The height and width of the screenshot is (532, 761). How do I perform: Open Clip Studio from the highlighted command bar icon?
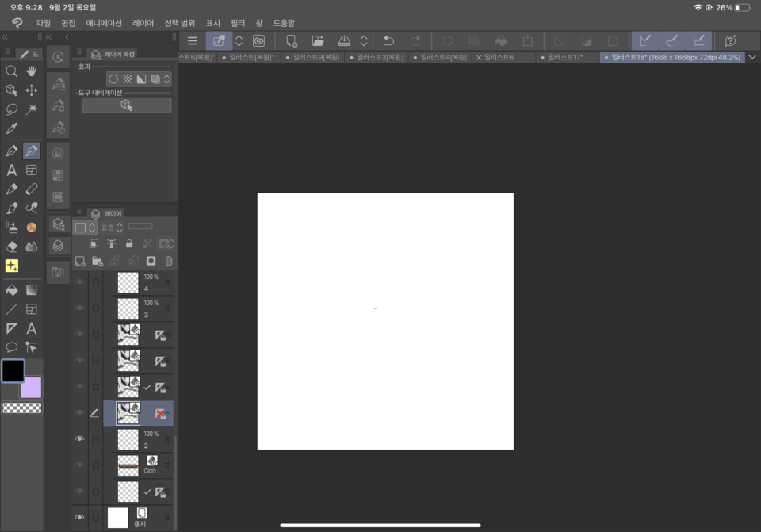coord(219,40)
